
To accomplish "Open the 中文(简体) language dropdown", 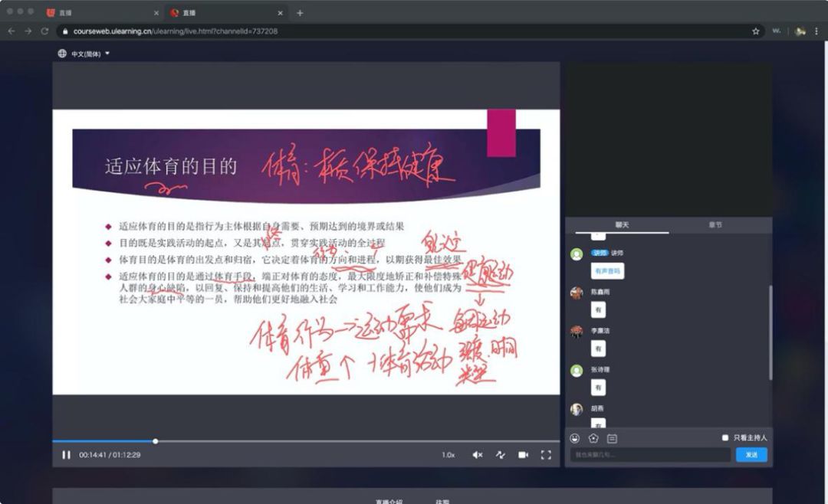I will tap(85, 54).
